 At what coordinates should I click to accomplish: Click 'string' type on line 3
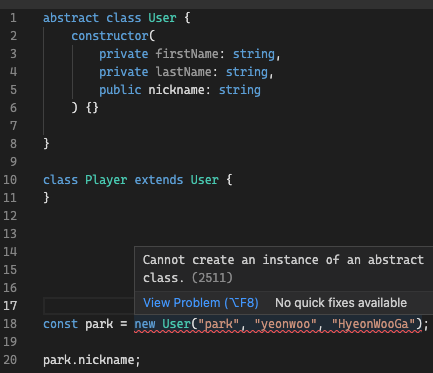254,54
